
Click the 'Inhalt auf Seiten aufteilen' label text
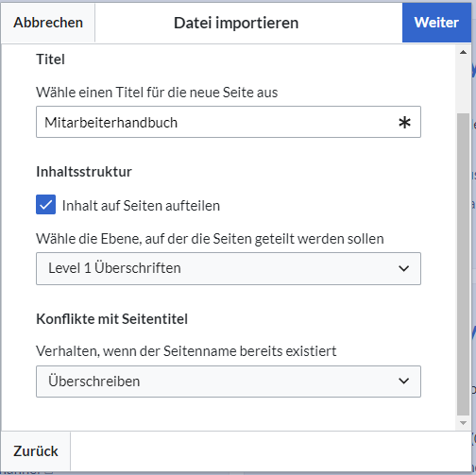pyautogui.click(x=141, y=206)
